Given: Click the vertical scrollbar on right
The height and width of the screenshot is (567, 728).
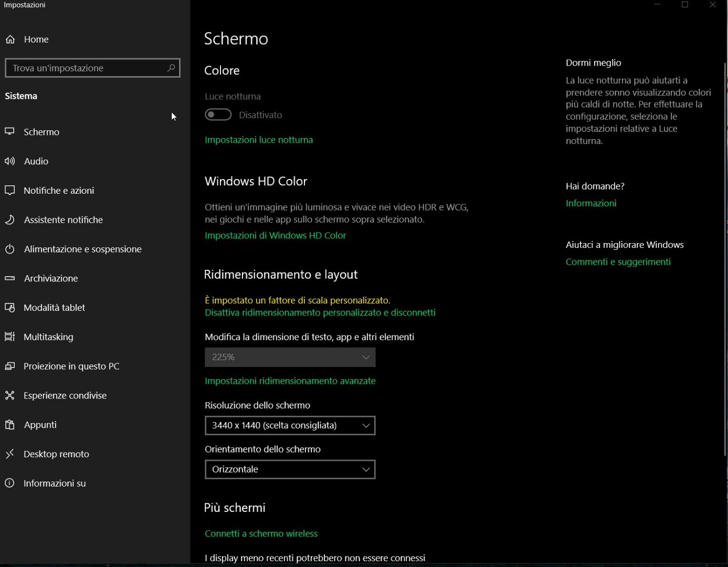Looking at the screenshot, I should (x=725, y=257).
